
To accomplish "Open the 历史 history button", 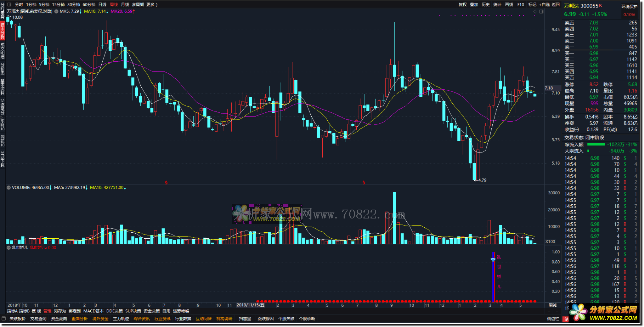I will click(486, 5).
